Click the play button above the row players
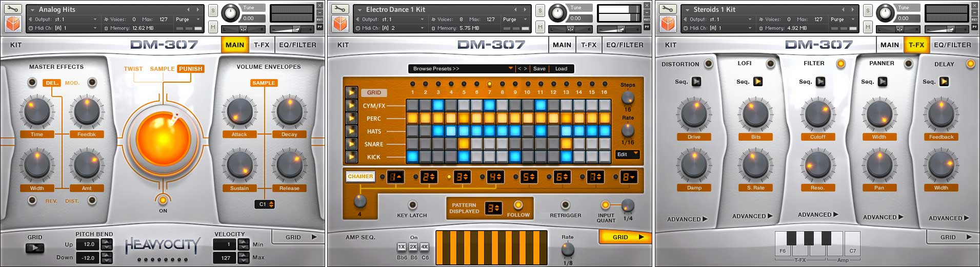This screenshot has height=267, width=980. click(351, 92)
